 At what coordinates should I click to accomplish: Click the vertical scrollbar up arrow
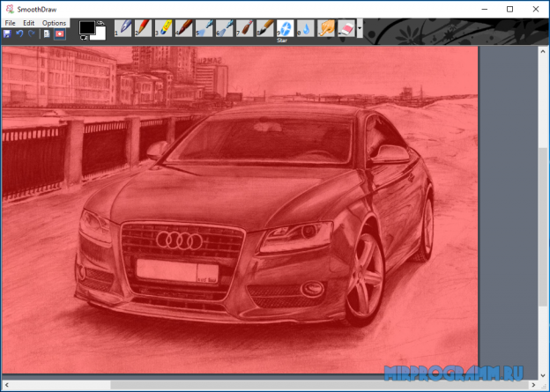(543, 52)
